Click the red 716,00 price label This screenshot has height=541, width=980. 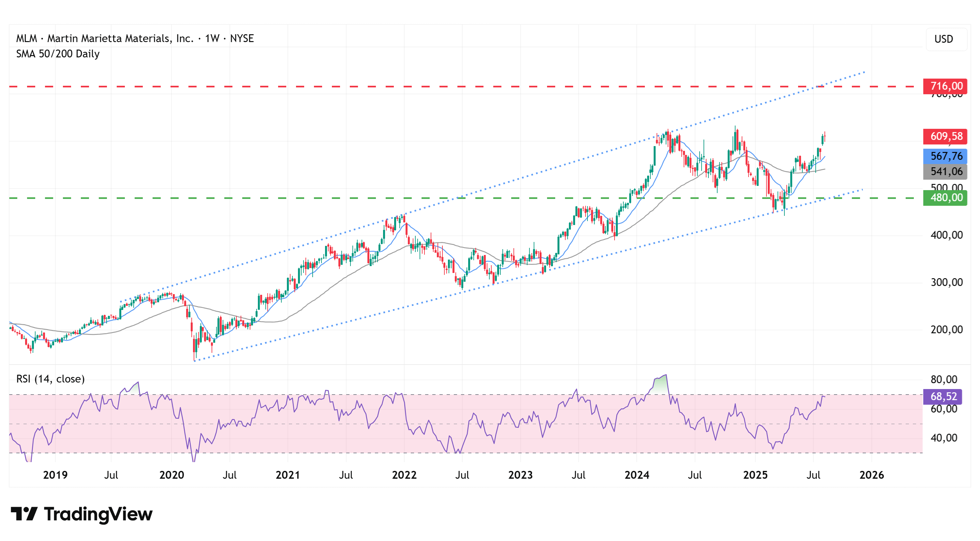945,86
